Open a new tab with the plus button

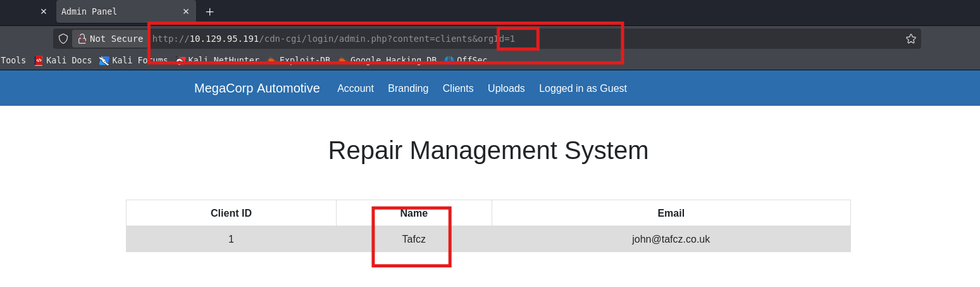(x=210, y=11)
